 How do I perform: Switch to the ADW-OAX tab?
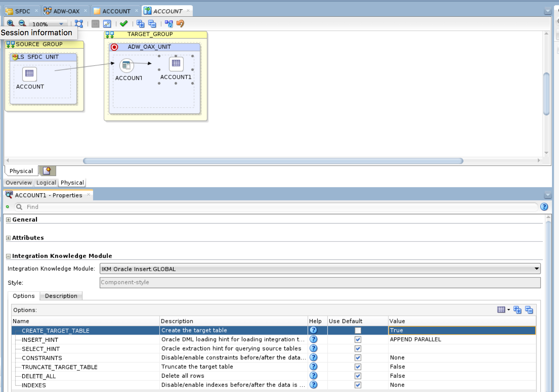pyautogui.click(x=66, y=11)
